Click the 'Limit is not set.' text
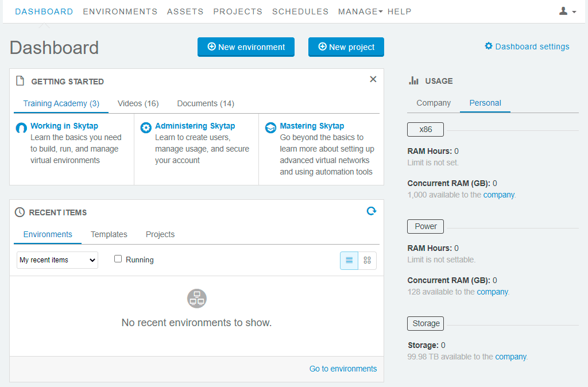This screenshot has width=588, height=387. click(433, 162)
